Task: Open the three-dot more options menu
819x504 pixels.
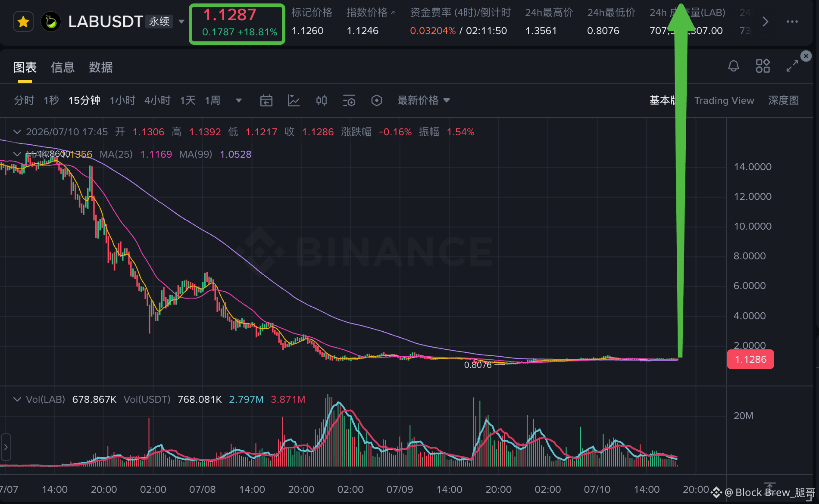Action: pyautogui.click(x=792, y=22)
